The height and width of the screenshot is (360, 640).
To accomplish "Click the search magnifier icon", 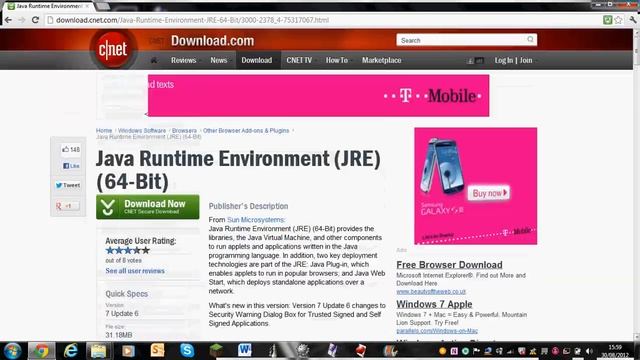I will point(530,40).
